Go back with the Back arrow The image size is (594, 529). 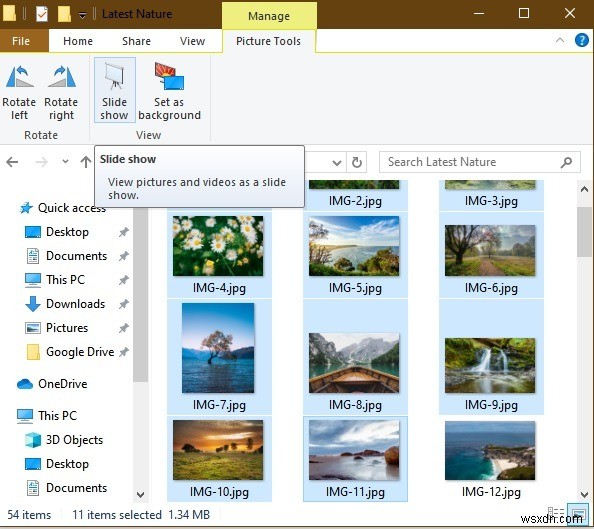[12, 162]
